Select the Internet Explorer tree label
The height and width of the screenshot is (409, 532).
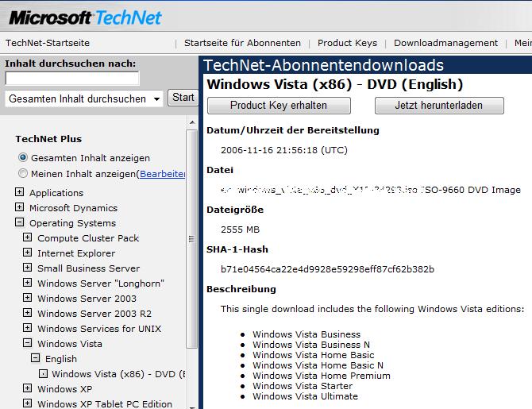click(x=76, y=253)
